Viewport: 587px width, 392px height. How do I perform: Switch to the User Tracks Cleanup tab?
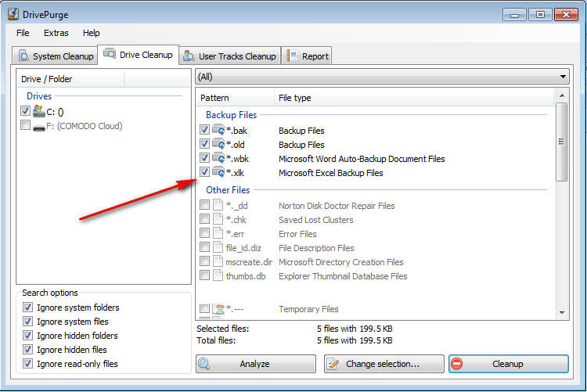230,56
